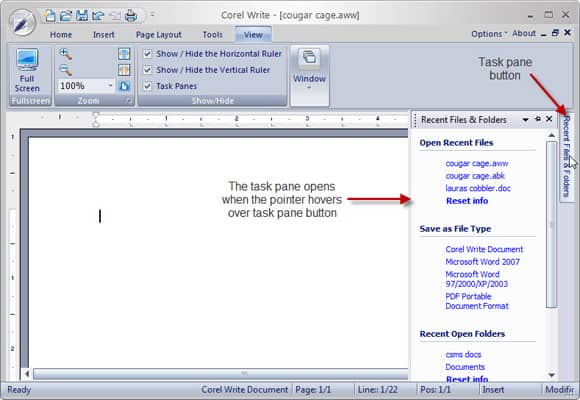The image size is (580, 400).
Task: Open recent folder Documents
Action: pyautogui.click(x=465, y=367)
